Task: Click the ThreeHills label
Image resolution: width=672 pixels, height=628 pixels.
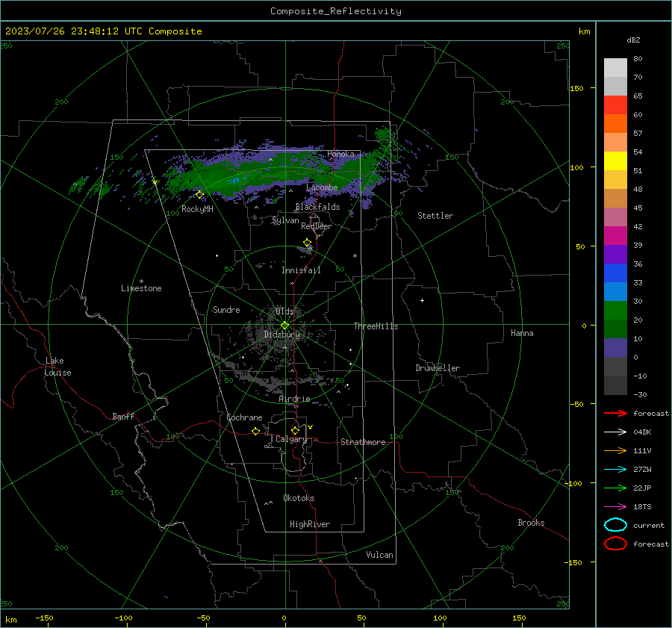Action: click(x=376, y=326)
